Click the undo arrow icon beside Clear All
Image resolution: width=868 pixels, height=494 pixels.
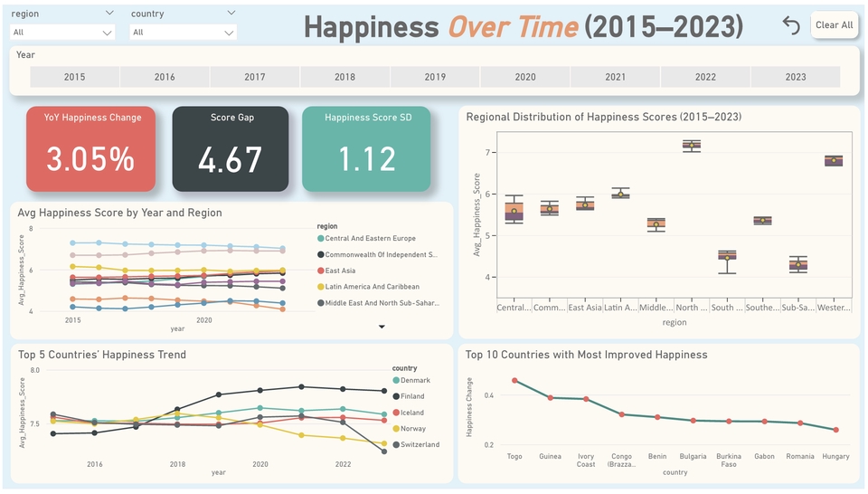pos(791,25)
